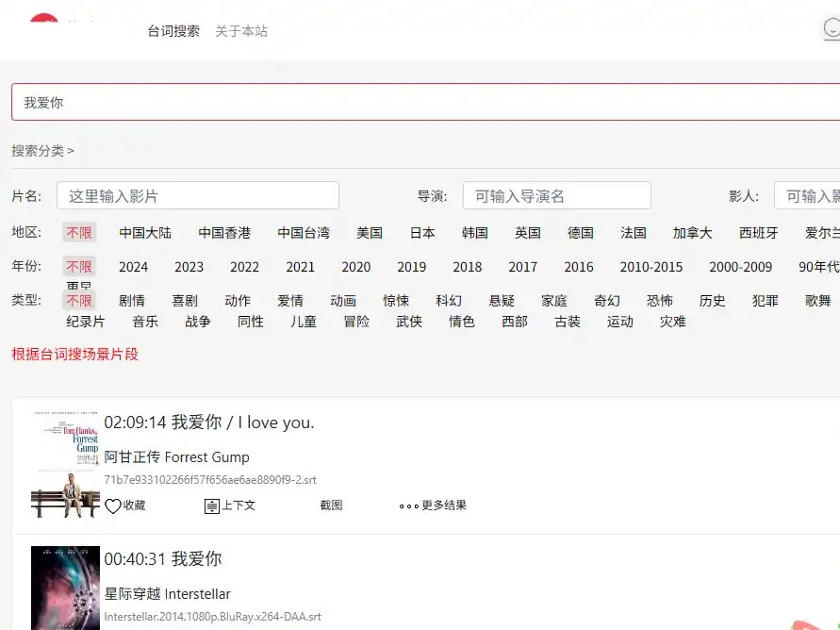The height and width of the screenshot is (630, 840).
Task: Click the 片名 movie title input field
Action: click(198, 195)
